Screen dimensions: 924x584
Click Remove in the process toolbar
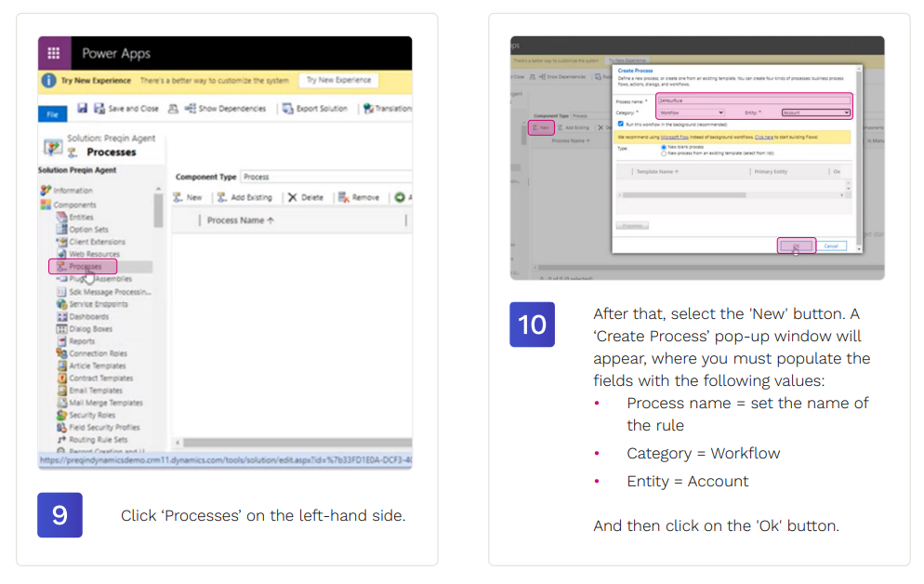coord(359,197)
